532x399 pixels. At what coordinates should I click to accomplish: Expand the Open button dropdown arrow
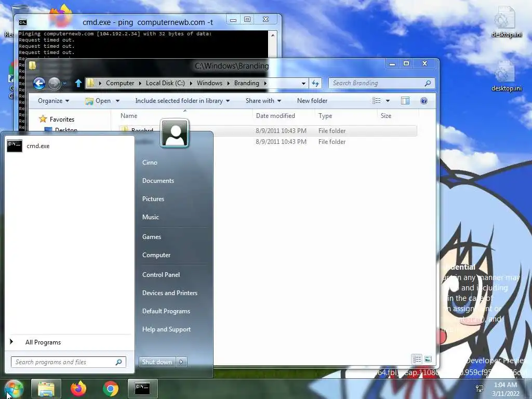click(x=118, y=101)
